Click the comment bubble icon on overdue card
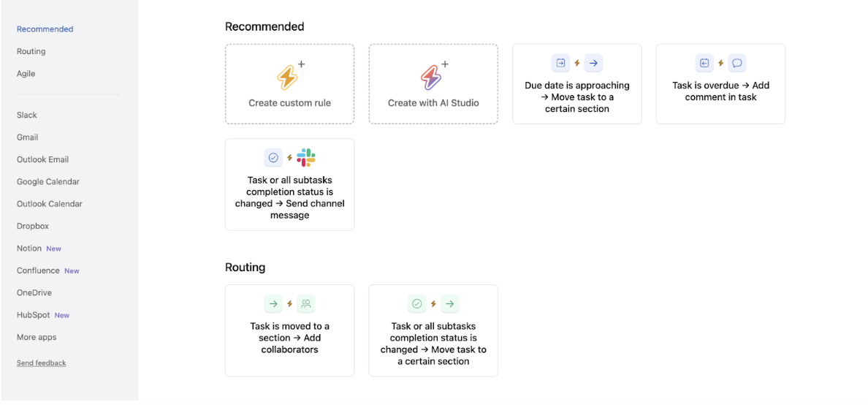 point(736,63)
